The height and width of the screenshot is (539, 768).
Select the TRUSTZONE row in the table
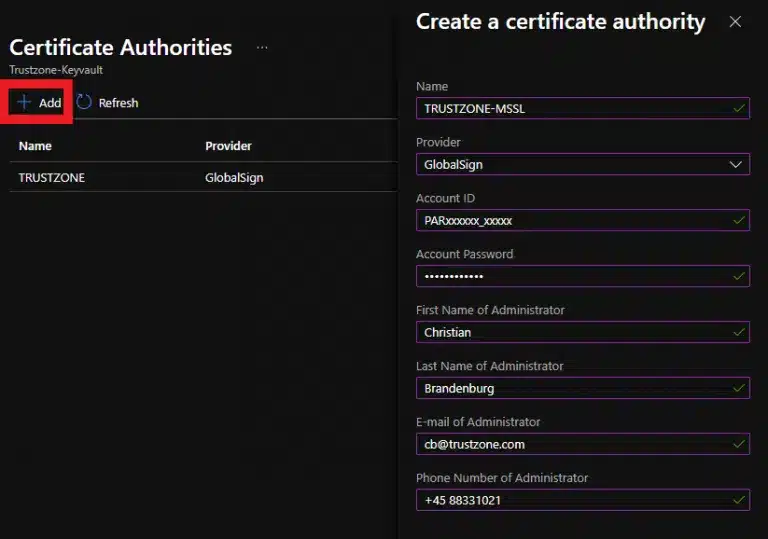pos(203,177)
